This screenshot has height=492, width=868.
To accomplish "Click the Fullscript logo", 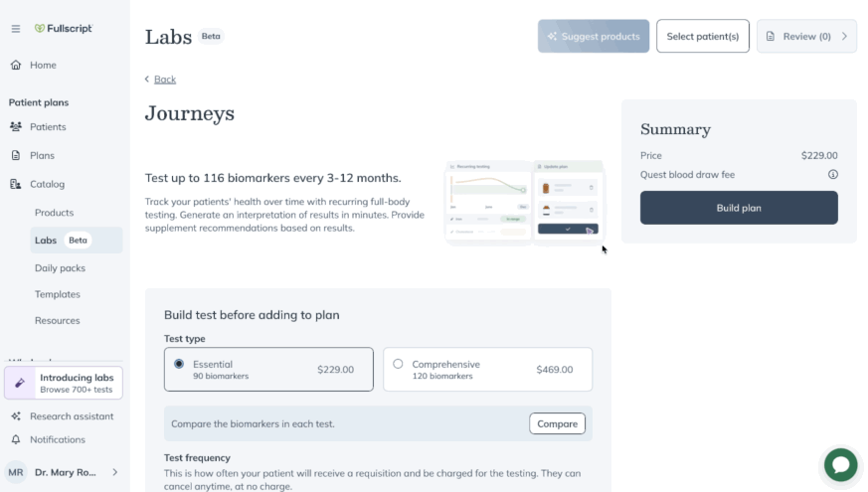I will [64, 28].
